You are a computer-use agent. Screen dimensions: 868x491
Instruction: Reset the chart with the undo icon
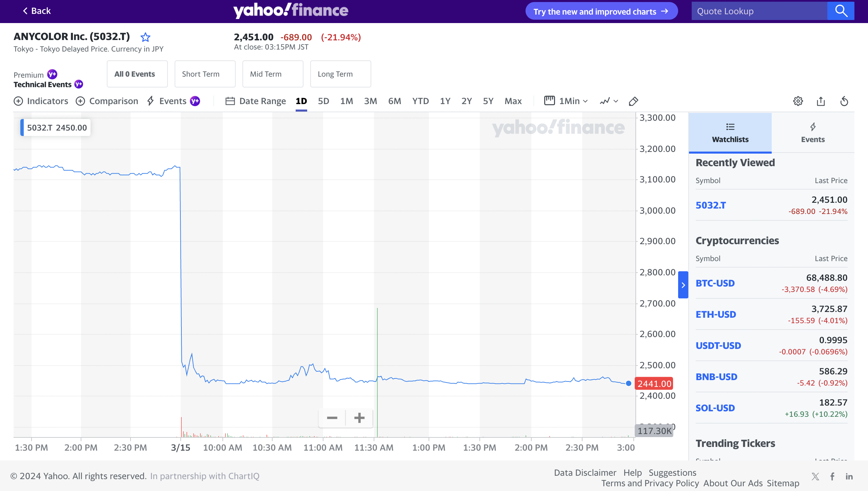click(844, 101)
